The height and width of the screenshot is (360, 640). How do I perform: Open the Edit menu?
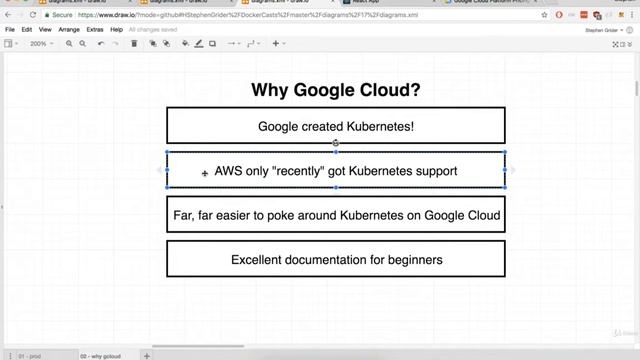click(27, 29)
